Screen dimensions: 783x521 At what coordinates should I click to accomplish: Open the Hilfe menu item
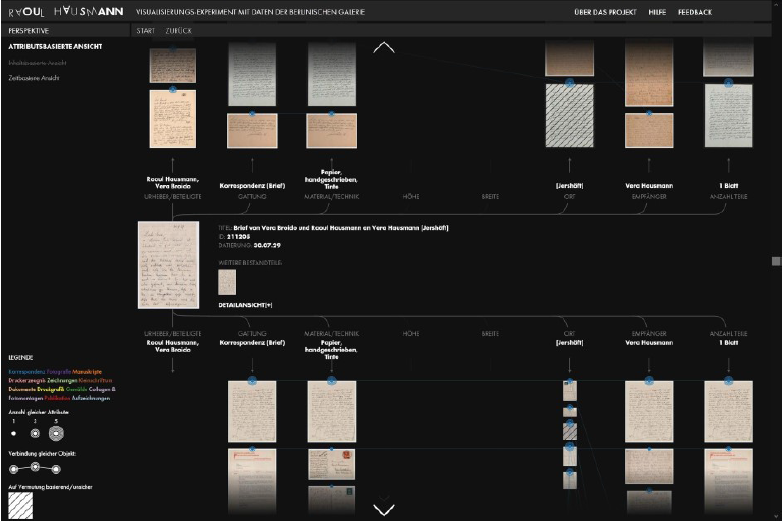point(657,12)
